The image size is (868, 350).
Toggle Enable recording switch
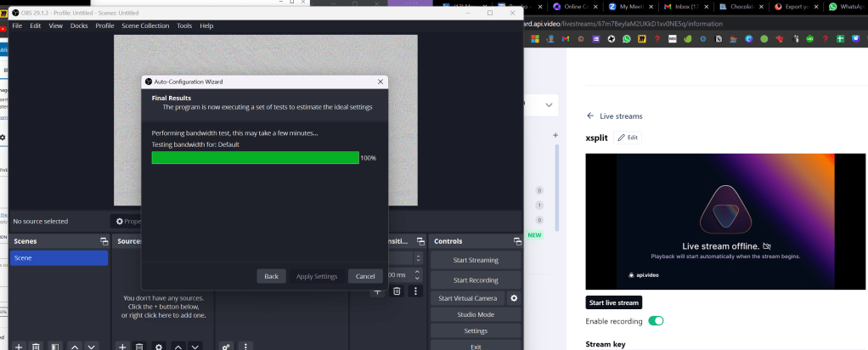click(x=656, y=320)
